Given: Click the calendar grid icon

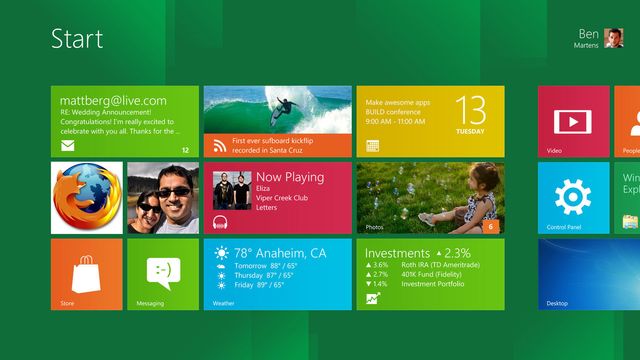Looking at the screenshot, I should [372, 146].
